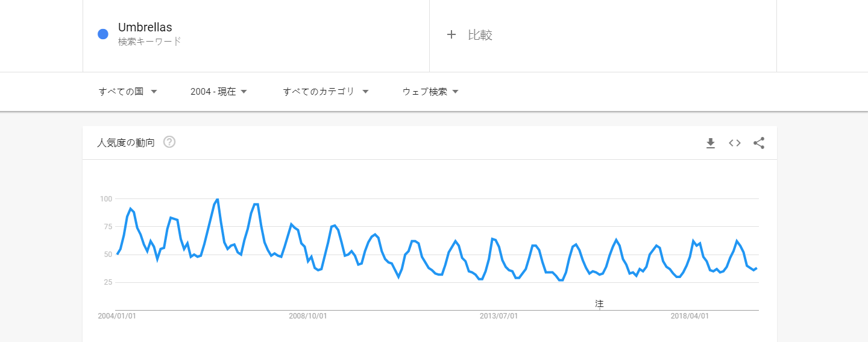868x342 pixels.
Task: Click the 2008/10/01 axis date label
Action: tap(308, 316)
